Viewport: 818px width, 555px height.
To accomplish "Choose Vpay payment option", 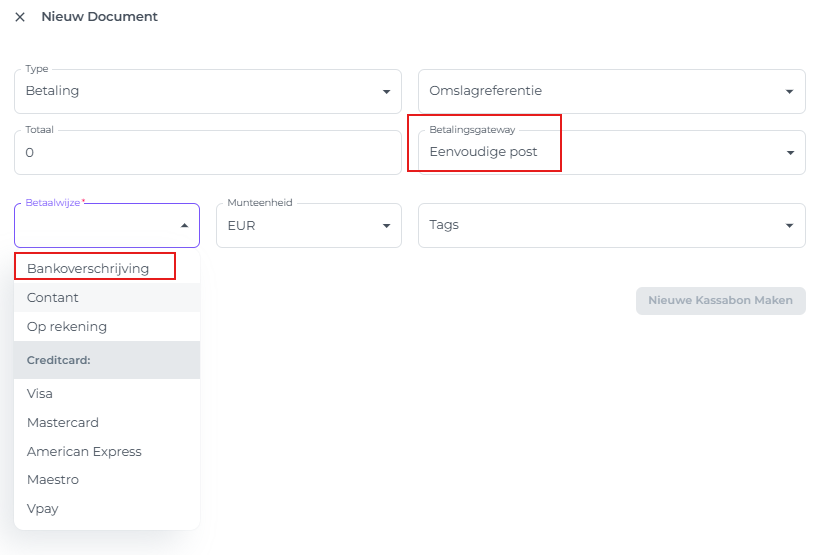I will (x=43, y=508).
